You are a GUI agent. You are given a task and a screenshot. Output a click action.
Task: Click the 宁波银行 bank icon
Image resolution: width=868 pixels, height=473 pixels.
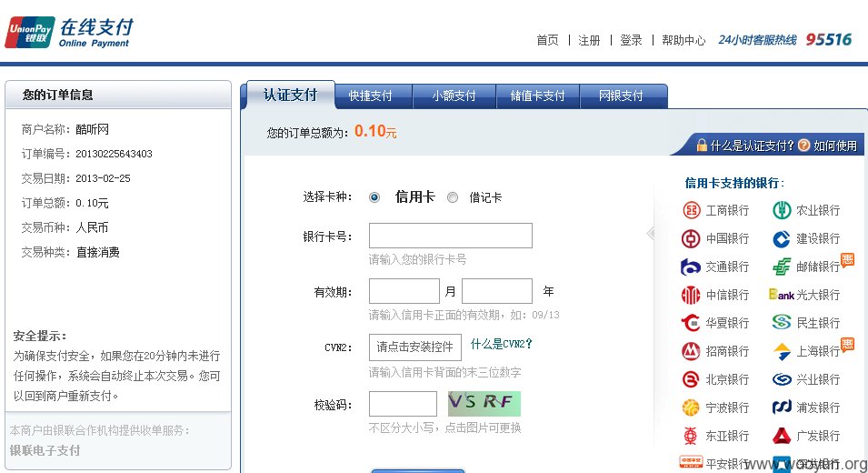coord(691,408)
